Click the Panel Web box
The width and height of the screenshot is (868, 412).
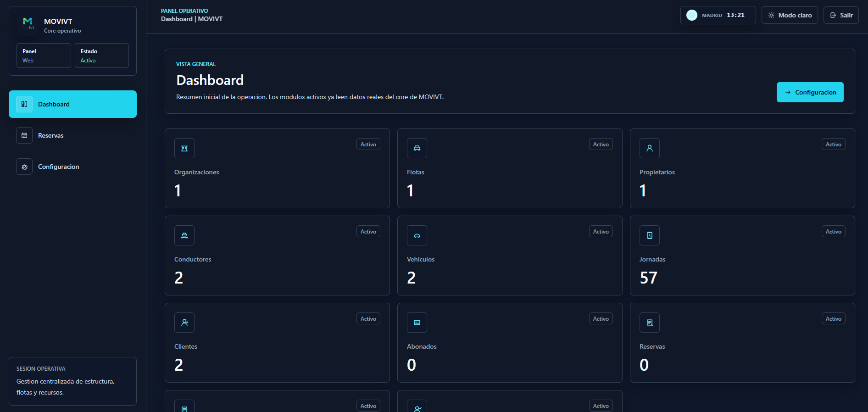coord(44,56)
